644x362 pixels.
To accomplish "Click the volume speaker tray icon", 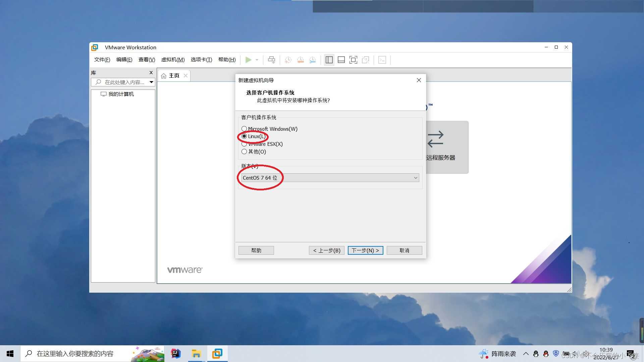I will (576, 354).
